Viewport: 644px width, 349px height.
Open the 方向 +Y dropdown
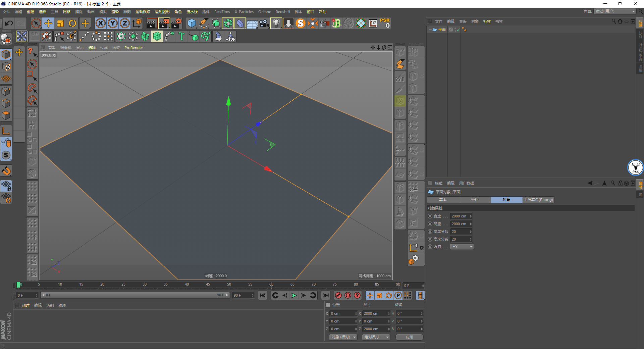(x=462, y=247)
